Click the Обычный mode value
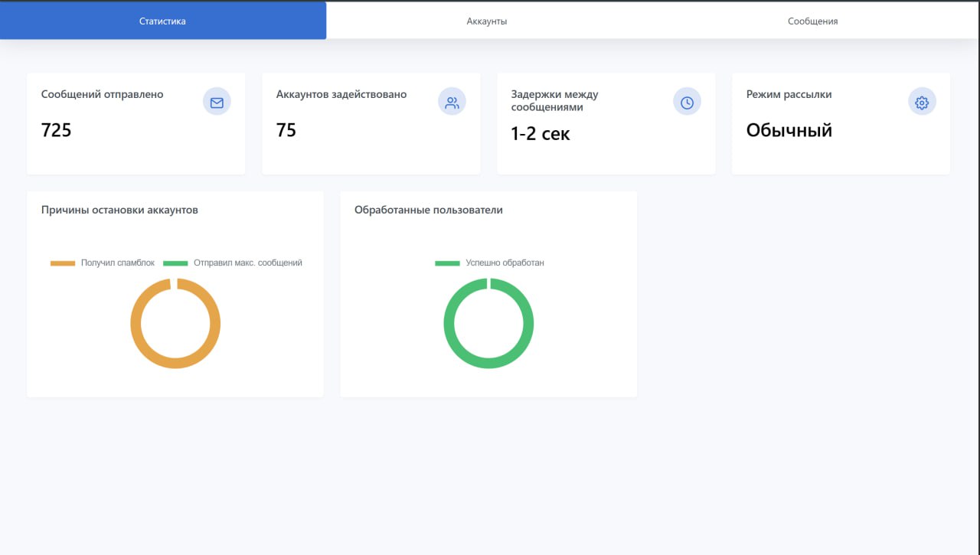This screenshot has height=555, width=980. [x=789, y=130]
